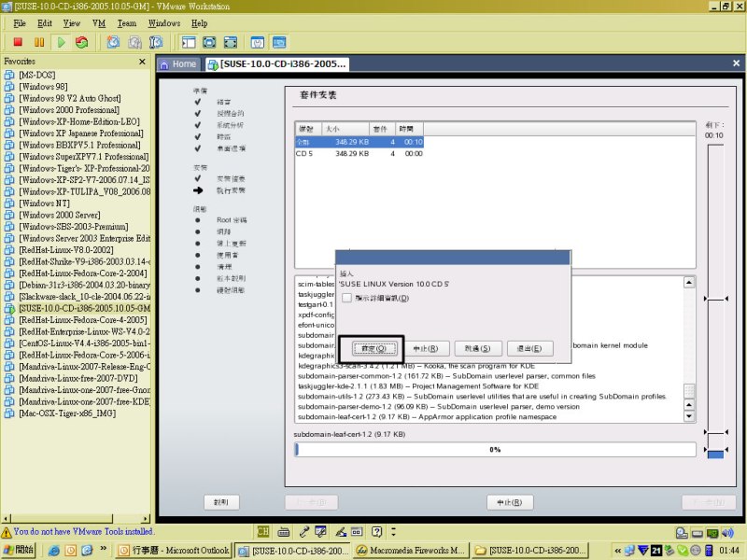Expand quick launch overflow chevron
The width and height of the screenshot is (747, 560).
(103, 549)
